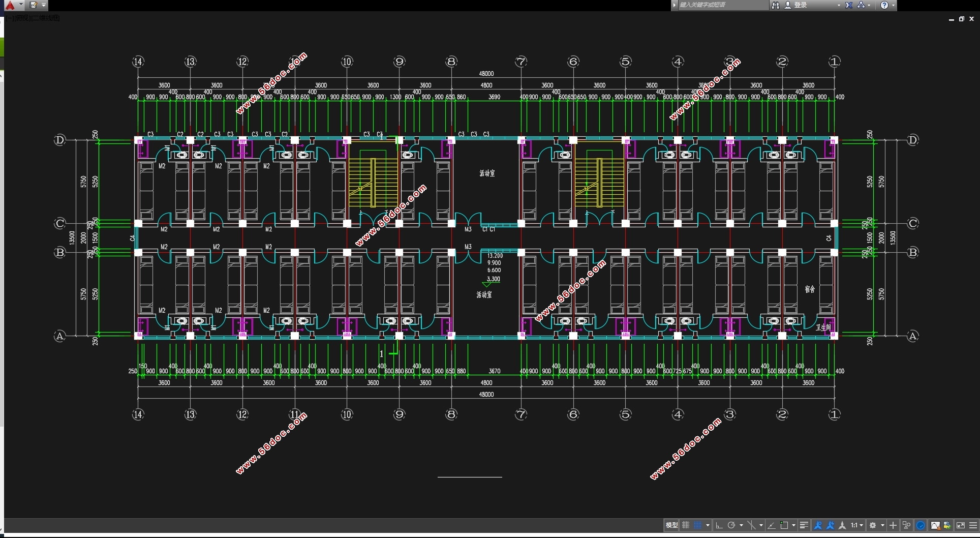Toggle lineweight display icon

[x=804, y=525]
